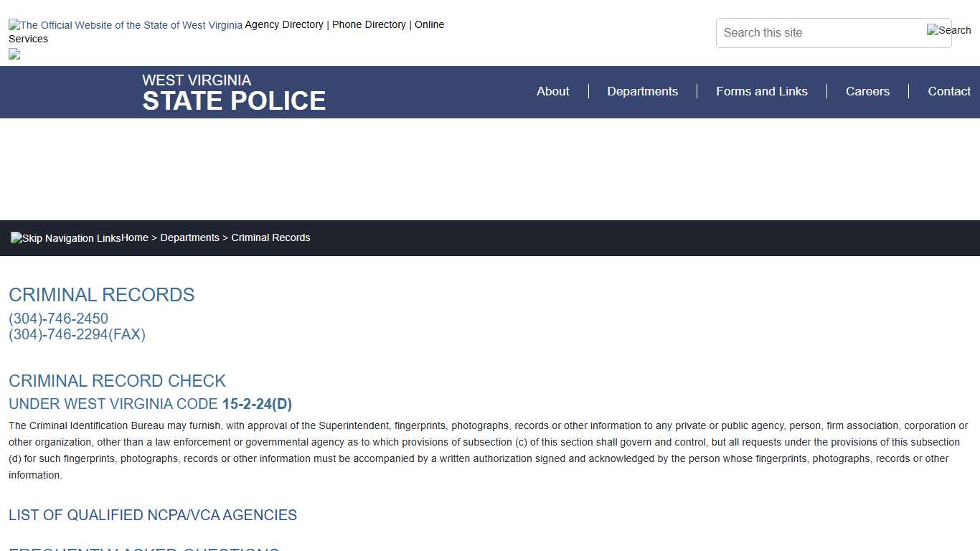Go to Home in the breadcrumb

[x=135, y=237]
